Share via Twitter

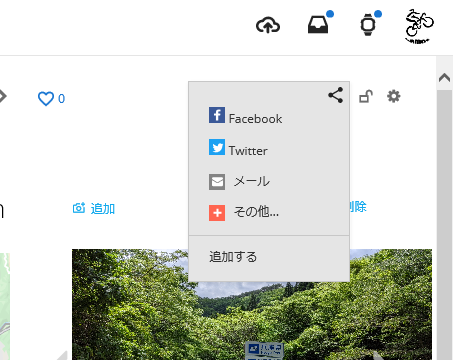238,148
